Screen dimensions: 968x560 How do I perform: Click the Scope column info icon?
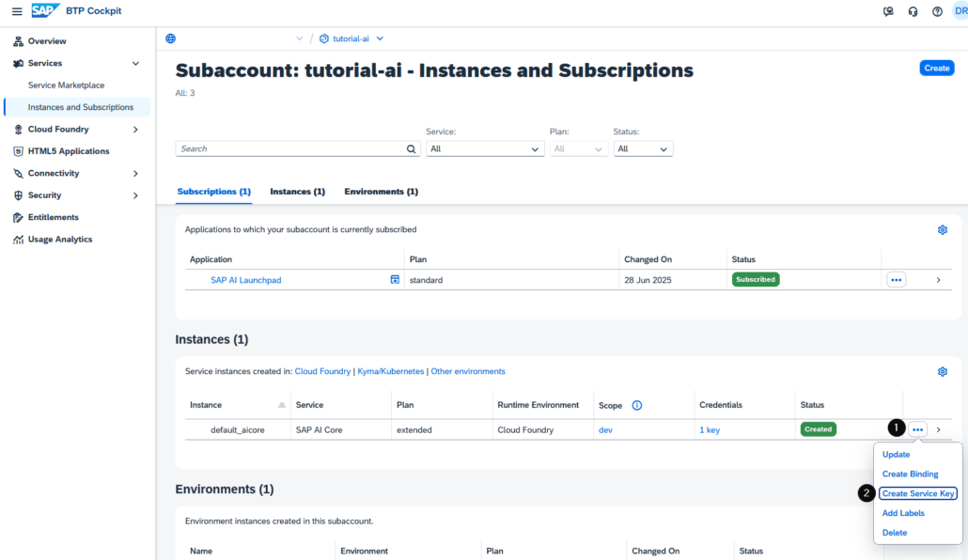point(636,405)
